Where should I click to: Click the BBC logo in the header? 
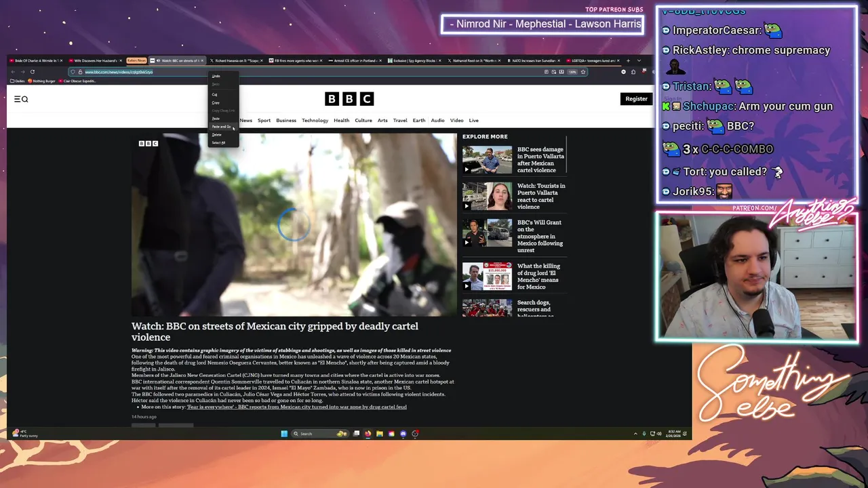point(349,99)
